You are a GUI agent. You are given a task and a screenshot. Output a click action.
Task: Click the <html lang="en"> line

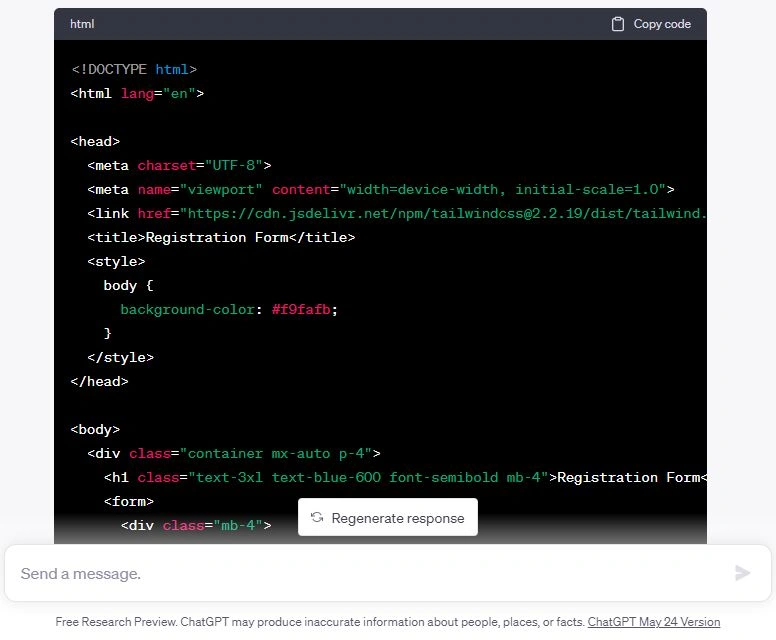[137, 93]
